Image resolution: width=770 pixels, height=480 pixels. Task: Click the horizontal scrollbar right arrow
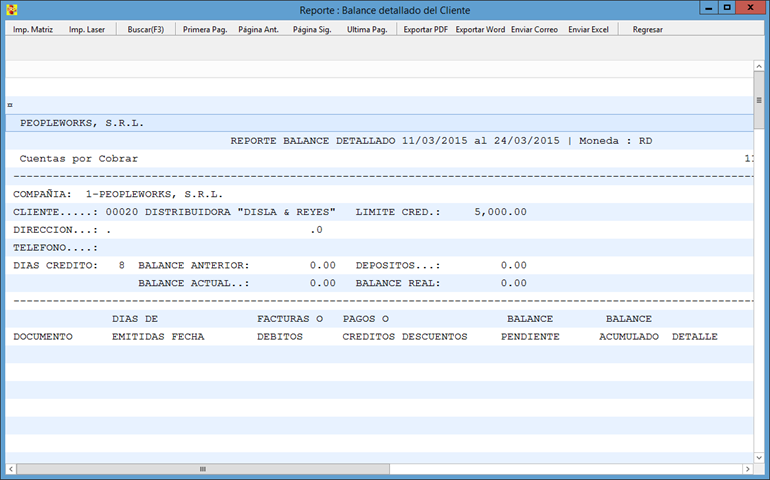[x=745, y=468]
